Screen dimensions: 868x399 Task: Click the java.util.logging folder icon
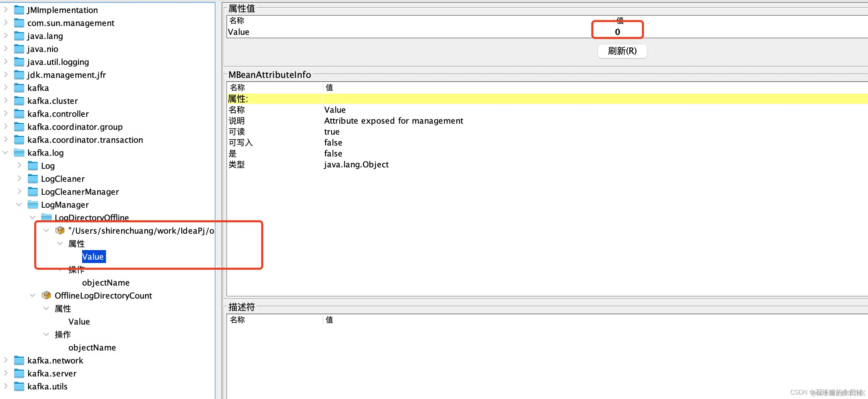(x=19, y=62)
